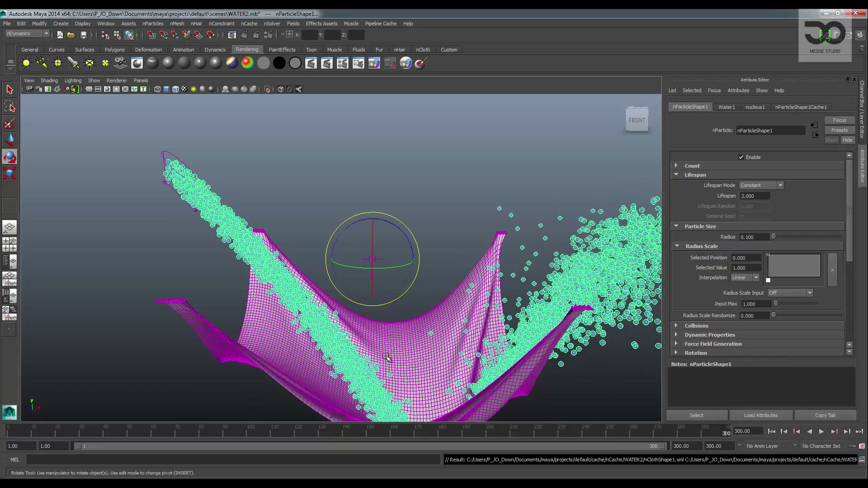Click the Render current frame clapperboard icon
868x488 pixels.
[x=245, y=35]
